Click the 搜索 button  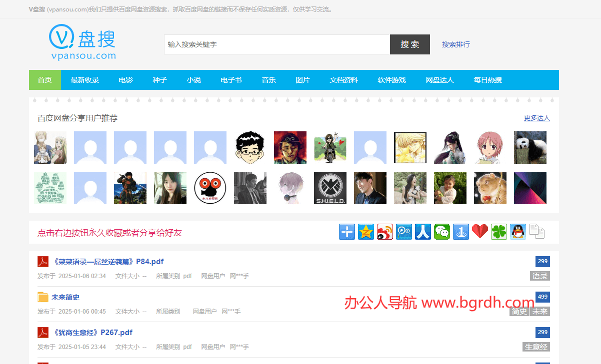pos(409,44)
